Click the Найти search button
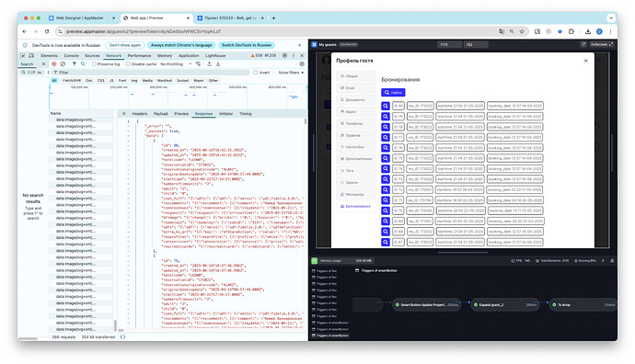 point(393,93)
